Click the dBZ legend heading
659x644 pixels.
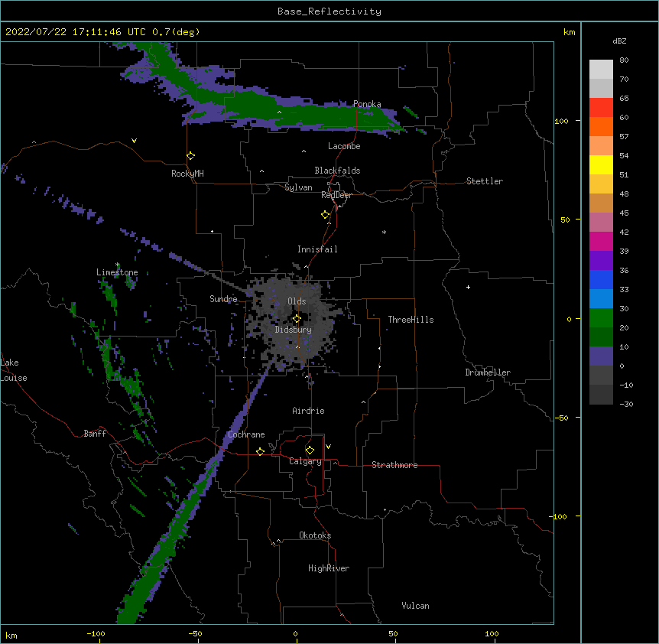(619, 41)
